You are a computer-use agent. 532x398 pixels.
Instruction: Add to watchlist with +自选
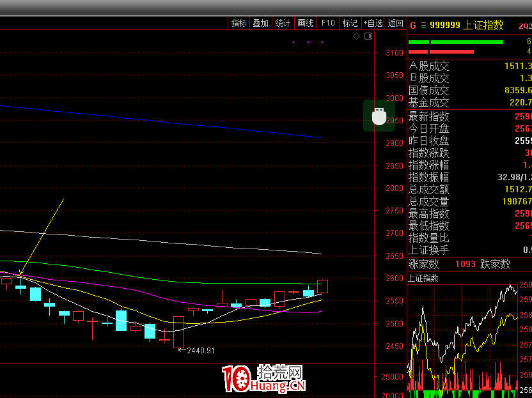tap(373, 23)
